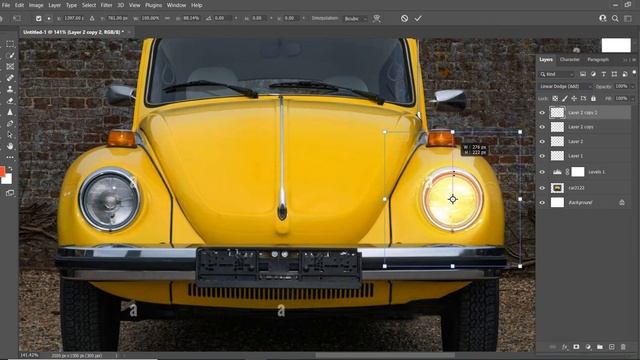
Task: Commit the transform with checkmark
Action: point(418,18)
